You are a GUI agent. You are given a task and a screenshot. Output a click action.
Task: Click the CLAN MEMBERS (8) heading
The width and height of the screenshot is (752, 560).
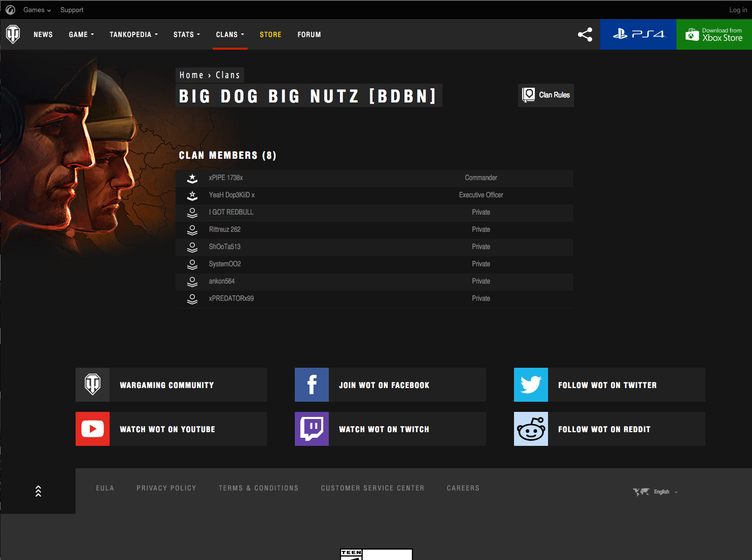(228, 155)
